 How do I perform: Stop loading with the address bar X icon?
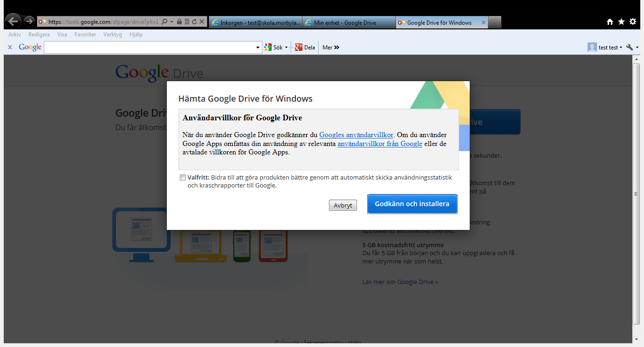(x=202, y=21)
